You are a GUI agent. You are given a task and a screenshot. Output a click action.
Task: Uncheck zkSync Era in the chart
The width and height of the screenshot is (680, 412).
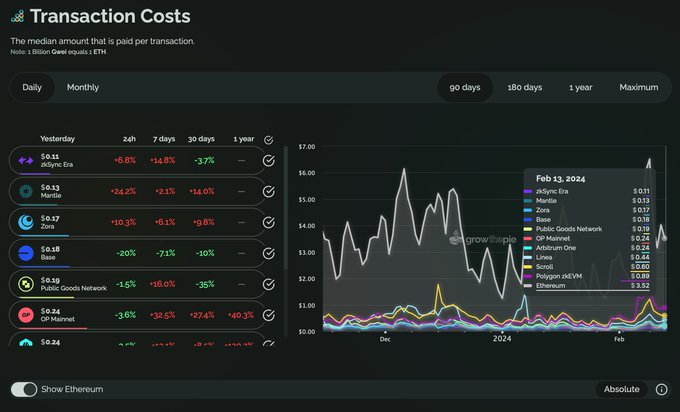(268, 160)
